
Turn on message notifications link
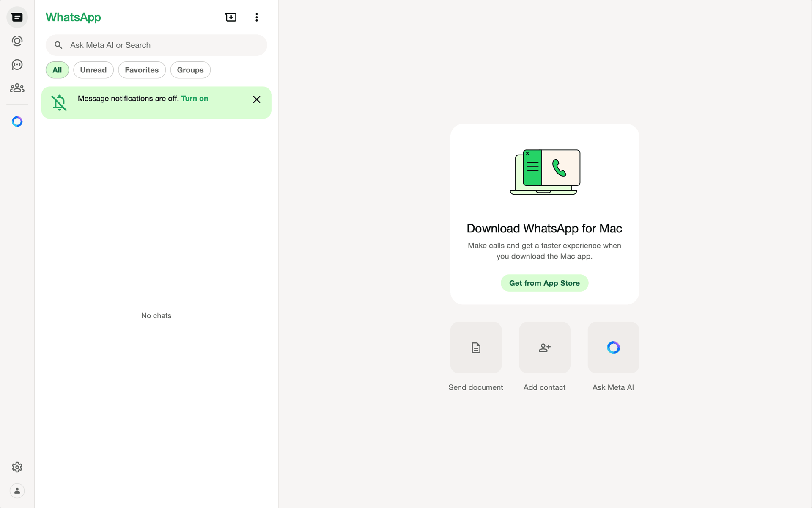point(195,99)
